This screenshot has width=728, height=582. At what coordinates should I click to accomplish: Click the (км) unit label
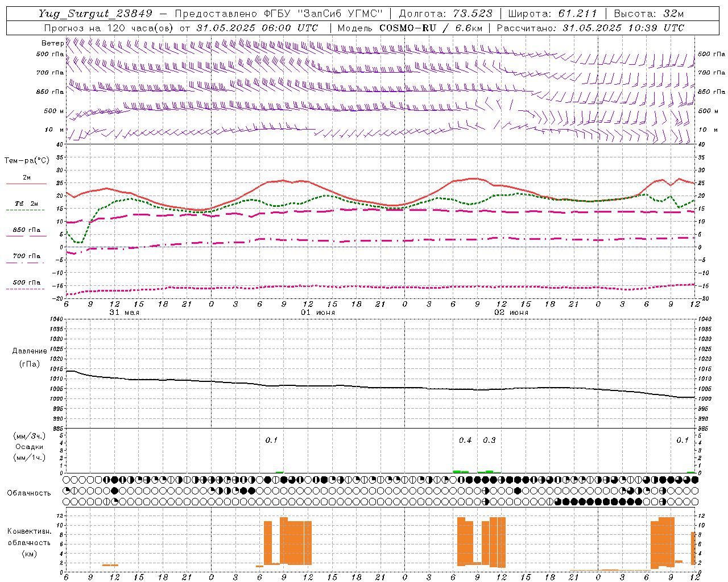pyautogui.click(x=29, y=554)
